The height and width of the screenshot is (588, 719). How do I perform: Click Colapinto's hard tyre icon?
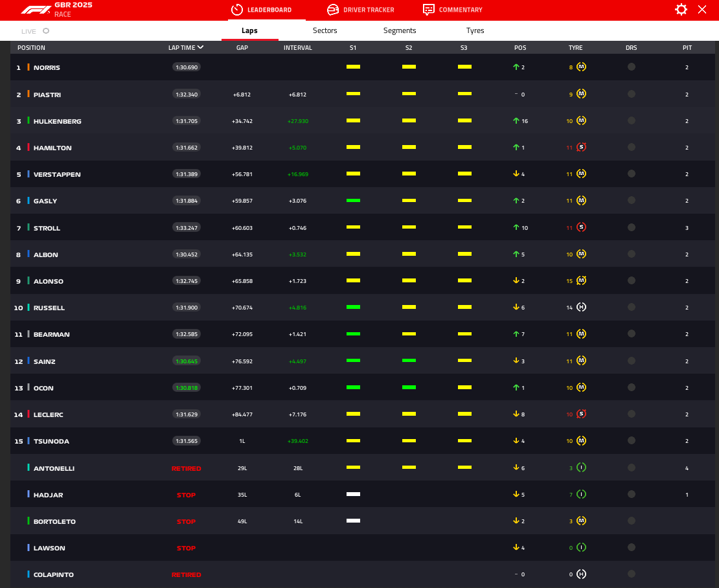(x=581, y=574)
